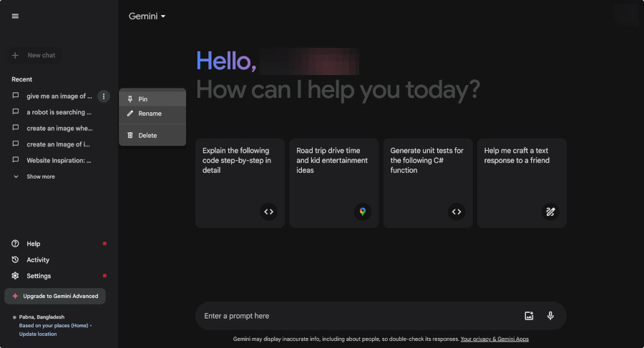Click Upgrade to Gemini Advanced
Viewport: 644px width, 348px height.
(55, 296)
